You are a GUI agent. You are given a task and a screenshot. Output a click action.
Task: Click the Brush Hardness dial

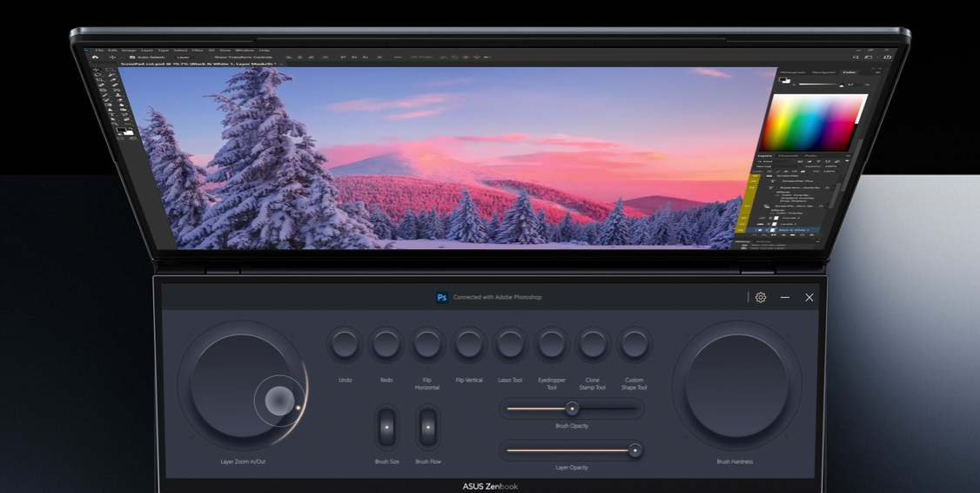(x=737, y=385)
